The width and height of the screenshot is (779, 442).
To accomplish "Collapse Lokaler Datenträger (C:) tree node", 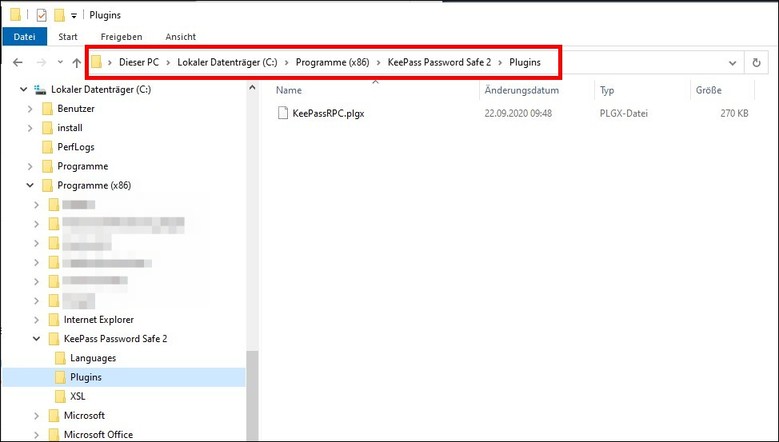I will click(23, 90).
